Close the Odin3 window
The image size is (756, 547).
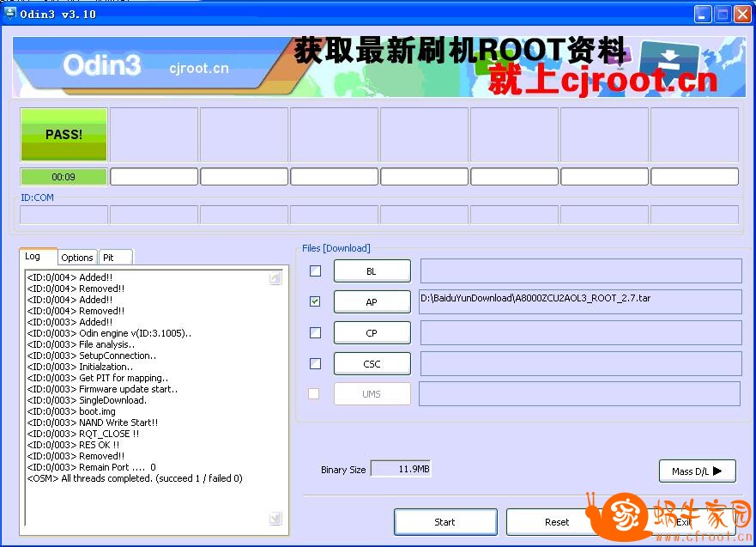tap(742, 15)
